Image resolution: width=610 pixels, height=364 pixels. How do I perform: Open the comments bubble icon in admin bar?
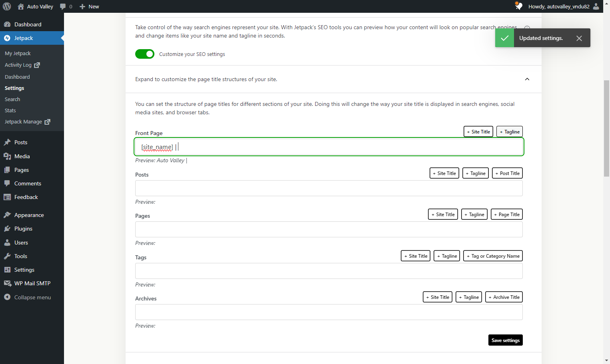(x=63, y=6)
